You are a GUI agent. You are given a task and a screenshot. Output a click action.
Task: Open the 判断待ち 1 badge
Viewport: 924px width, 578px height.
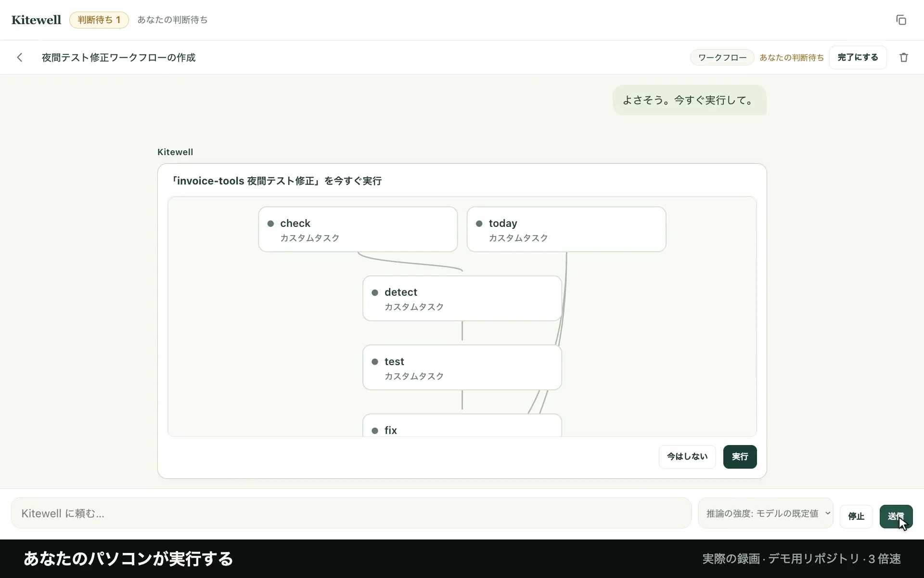99,20
